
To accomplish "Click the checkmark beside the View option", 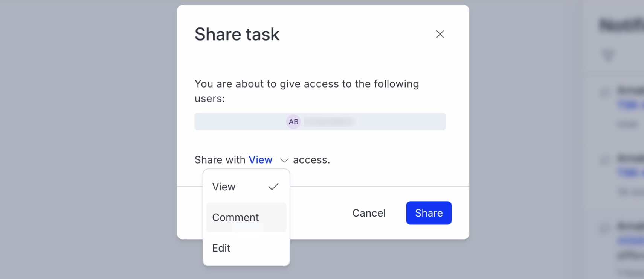I will 273,187.
